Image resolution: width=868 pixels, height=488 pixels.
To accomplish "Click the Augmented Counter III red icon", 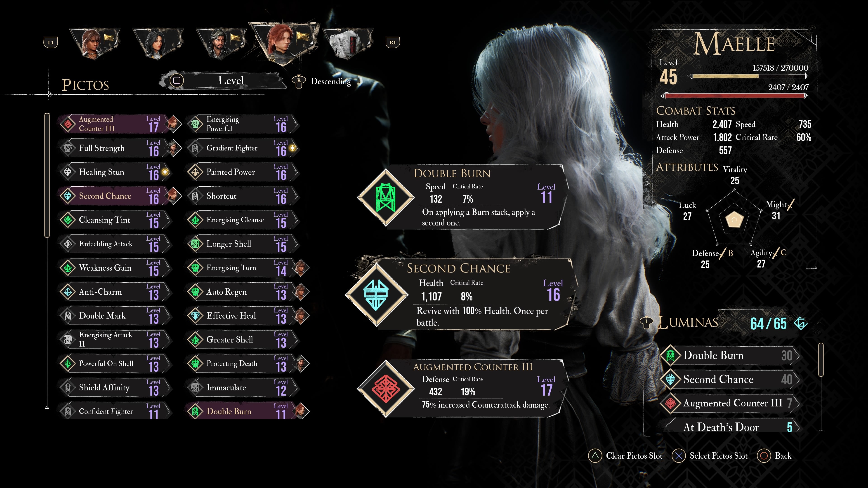I will point(385,389).
